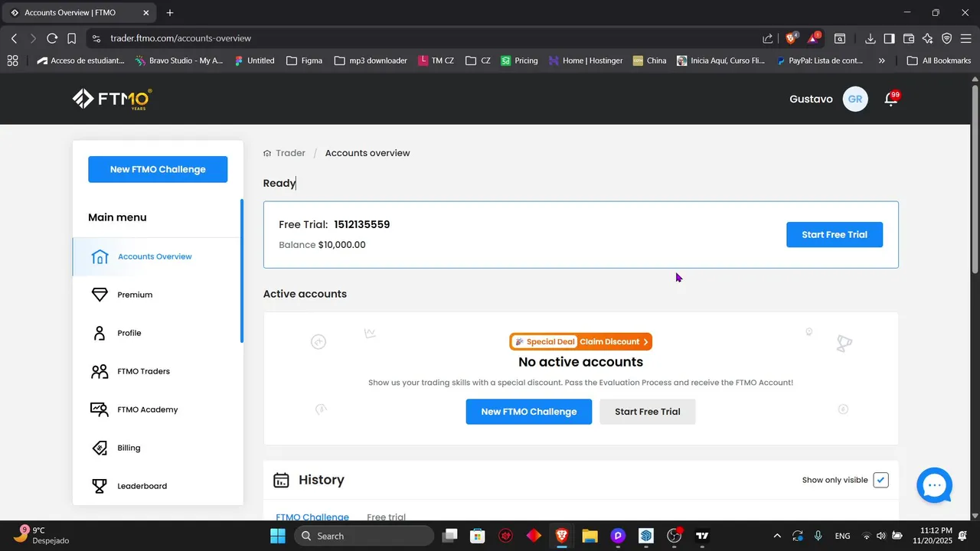Open Bravo Studio bookmark
980x551 pixels.
[x=179, y=60]
